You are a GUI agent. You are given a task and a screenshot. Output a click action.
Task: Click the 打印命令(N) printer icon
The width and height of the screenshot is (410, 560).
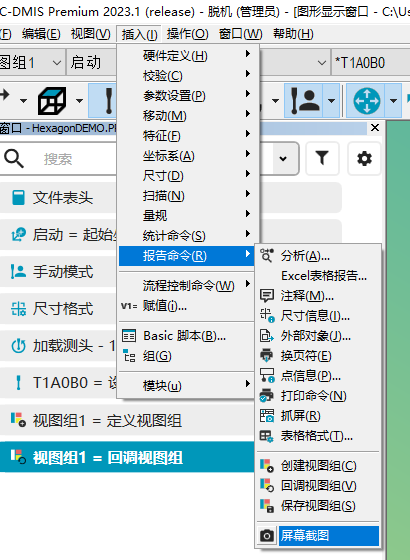267,396
